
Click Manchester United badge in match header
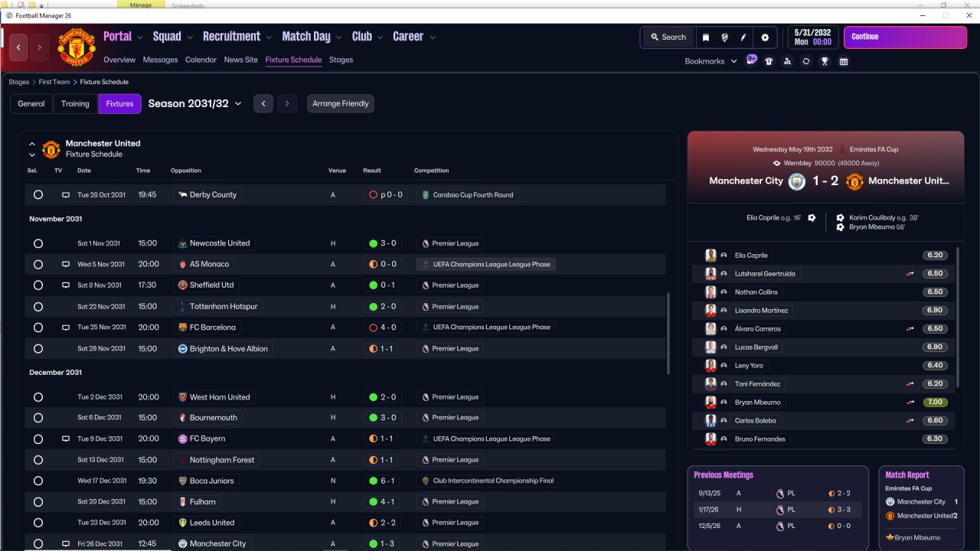[x=854, y=181]
